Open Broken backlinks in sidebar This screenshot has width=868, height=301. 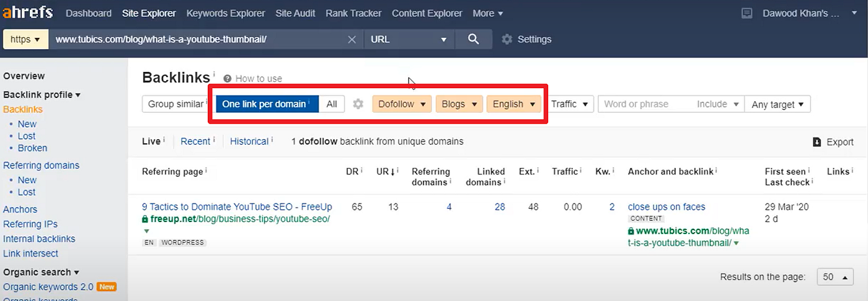click(x=32, y=148)
